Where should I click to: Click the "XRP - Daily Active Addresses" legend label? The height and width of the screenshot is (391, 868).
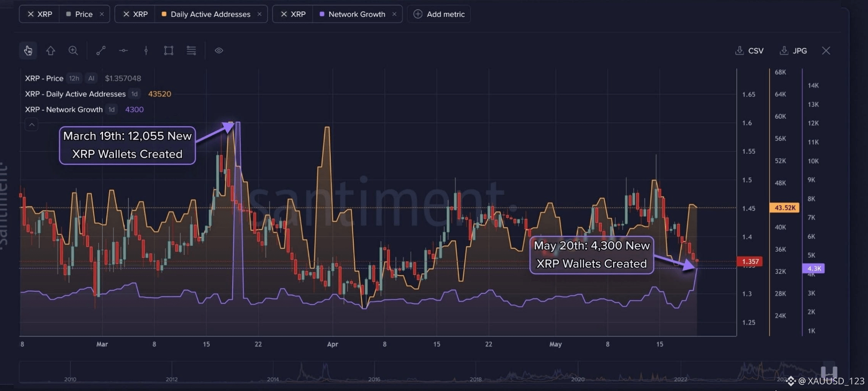tap(75, 94)
